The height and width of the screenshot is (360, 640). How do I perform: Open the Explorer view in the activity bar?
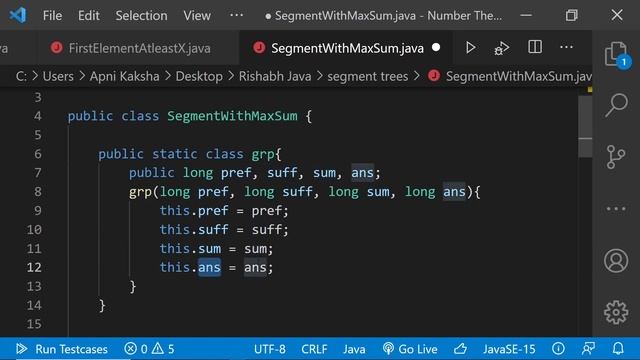(616, 53)
